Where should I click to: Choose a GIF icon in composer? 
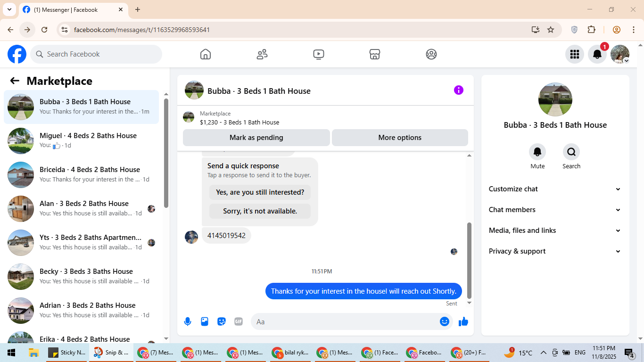pyautogui.click(x=239, y=321)
